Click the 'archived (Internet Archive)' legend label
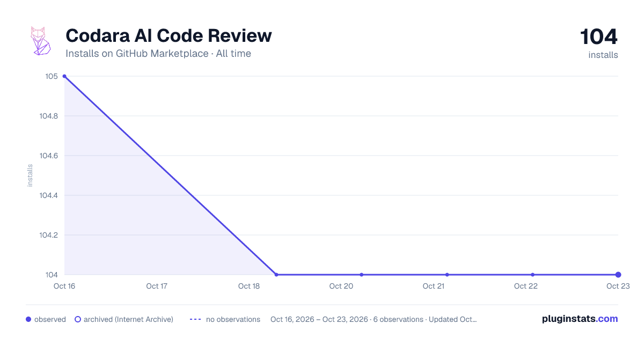Screen dimensions: 644x338 tap(128, 319)
